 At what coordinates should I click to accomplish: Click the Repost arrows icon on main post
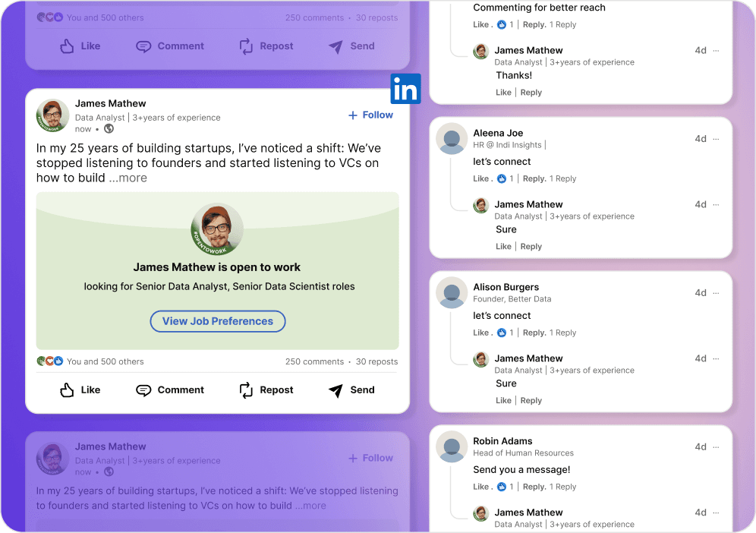coord(246,390)
